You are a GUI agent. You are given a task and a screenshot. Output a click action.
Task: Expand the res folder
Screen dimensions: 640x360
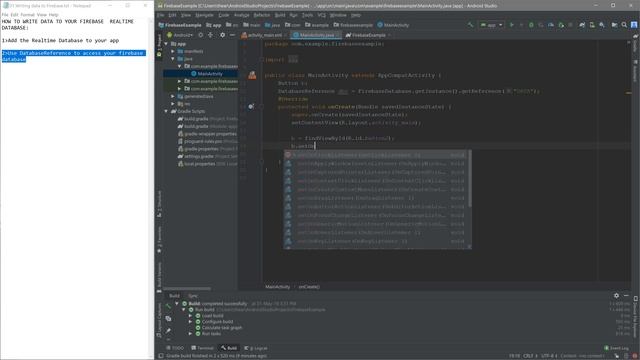pos(173,104)
